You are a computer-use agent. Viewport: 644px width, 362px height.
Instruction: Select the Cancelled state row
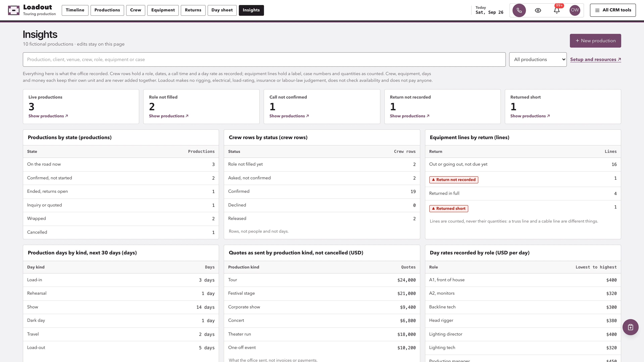(x=121, y=232)
